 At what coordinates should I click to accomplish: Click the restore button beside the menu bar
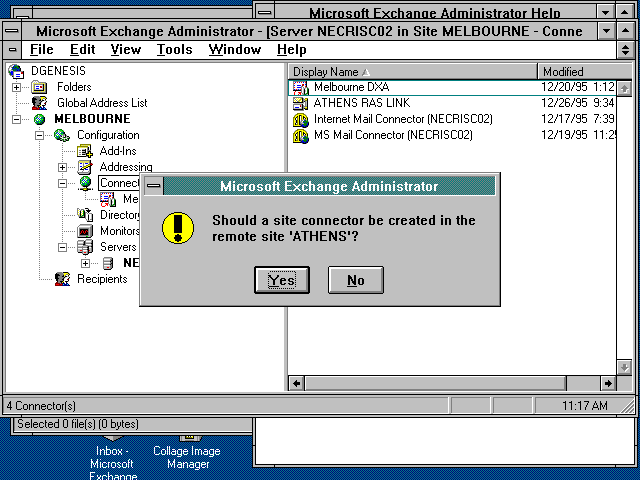click(625, 50)
